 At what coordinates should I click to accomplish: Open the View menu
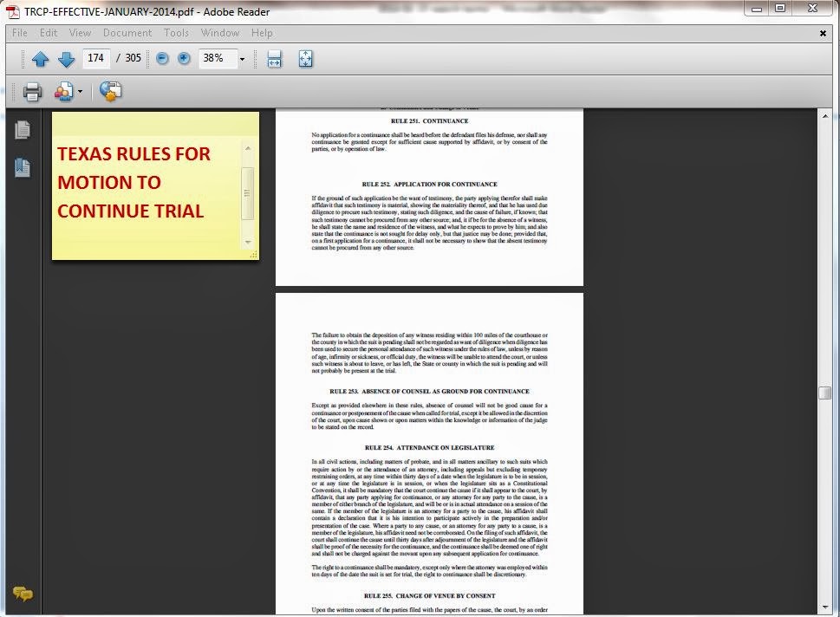80,33
